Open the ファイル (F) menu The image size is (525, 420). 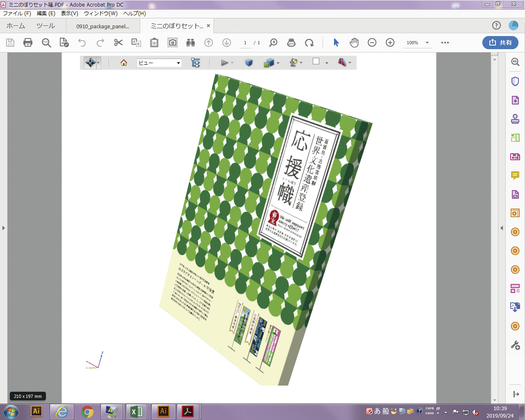click(17, 13)
